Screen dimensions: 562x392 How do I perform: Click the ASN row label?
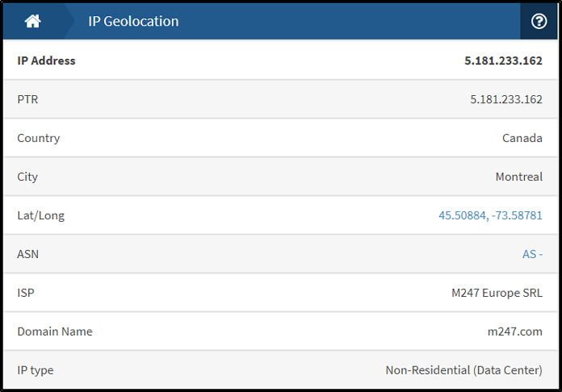click(x=27, y=254)
